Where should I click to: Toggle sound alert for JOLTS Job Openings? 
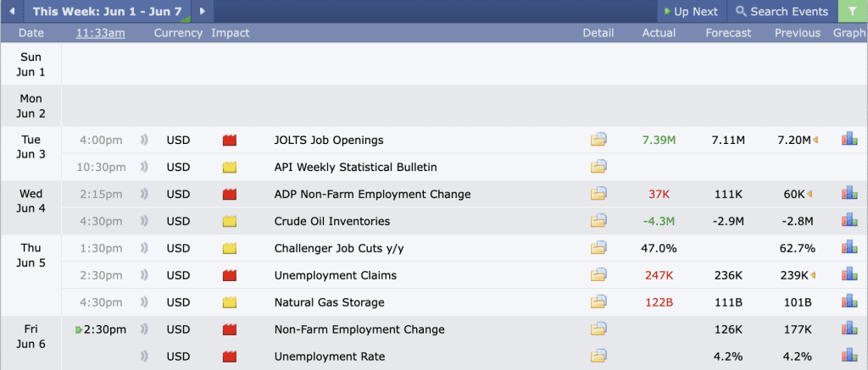144,141
